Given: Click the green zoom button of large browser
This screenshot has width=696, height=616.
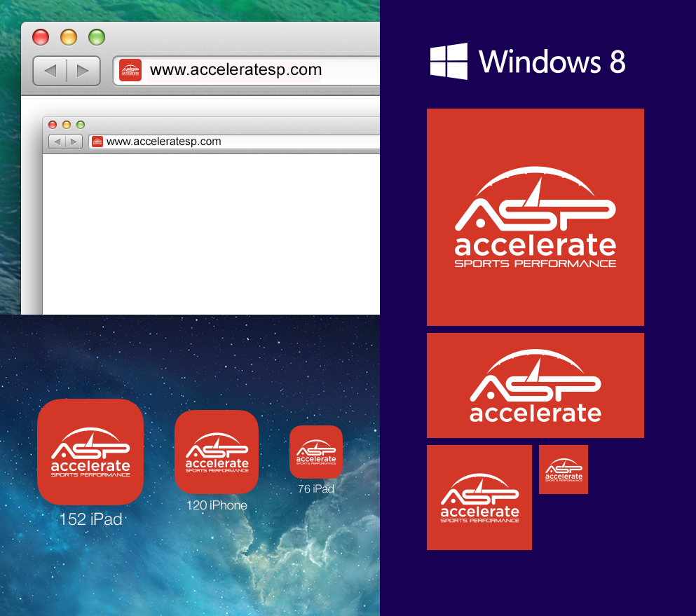Looking at the screenshot, I should (x=97, y=37).
